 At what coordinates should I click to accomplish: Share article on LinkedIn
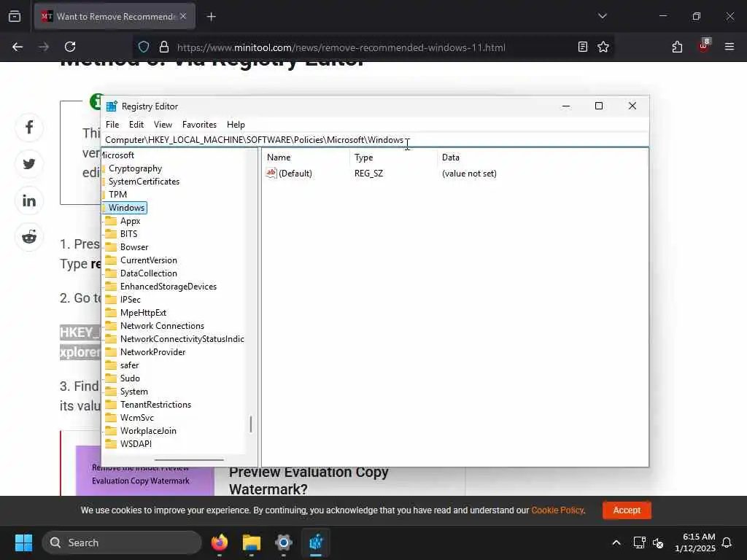click(x=29, y=201)
